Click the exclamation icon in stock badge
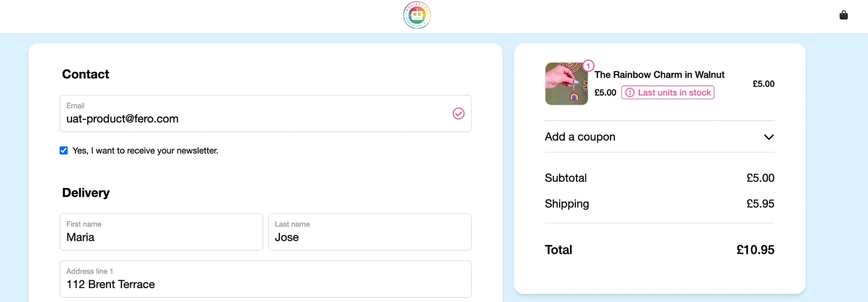Viewport: 868px width, 302px height. pos(630,93)
